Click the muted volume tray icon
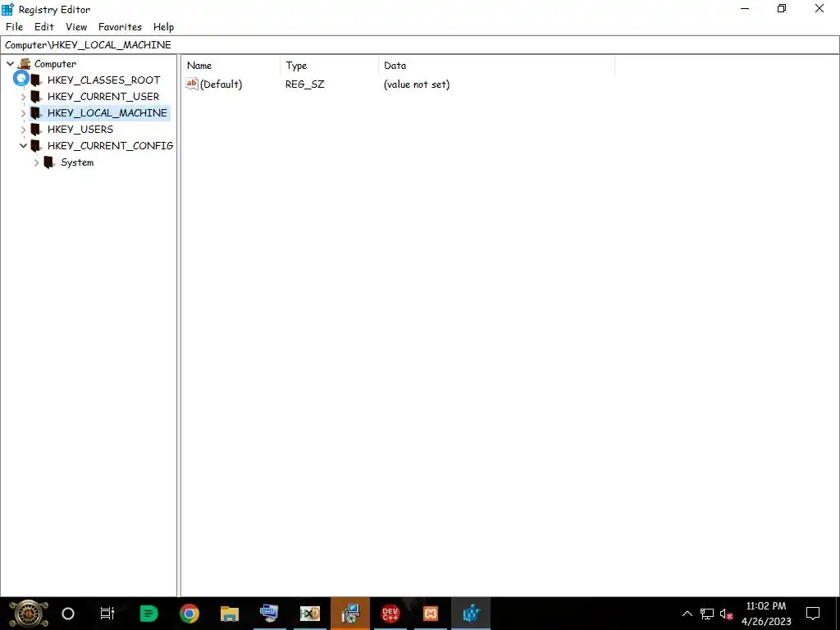The height and width of the screenshot is (630, 840). coord(726,614)
